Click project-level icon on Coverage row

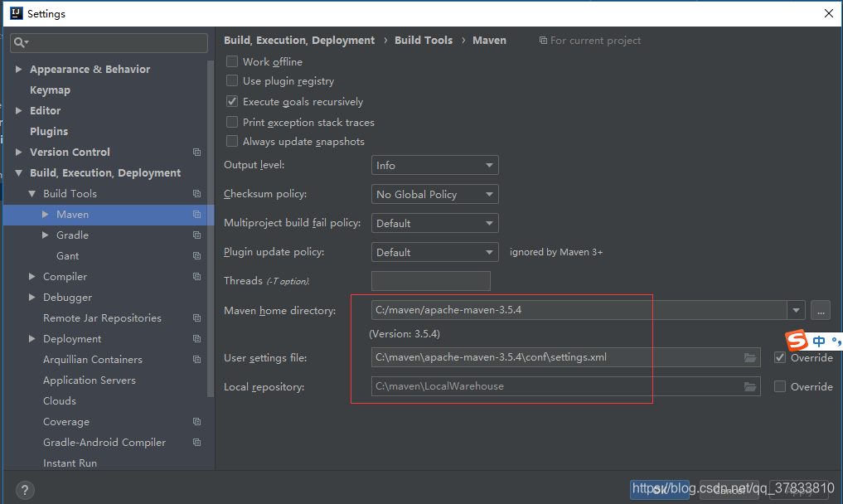point(196,422)
